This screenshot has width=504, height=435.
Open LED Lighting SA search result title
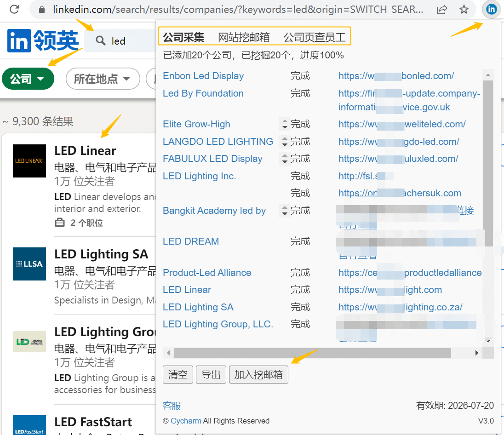click(x=101, y=254)
